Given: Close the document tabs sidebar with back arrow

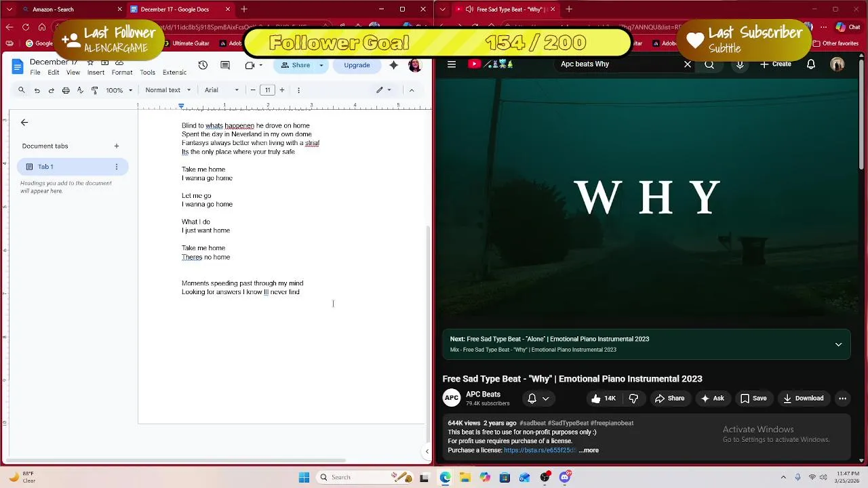Looking at the screenshot, I should 24,123.
